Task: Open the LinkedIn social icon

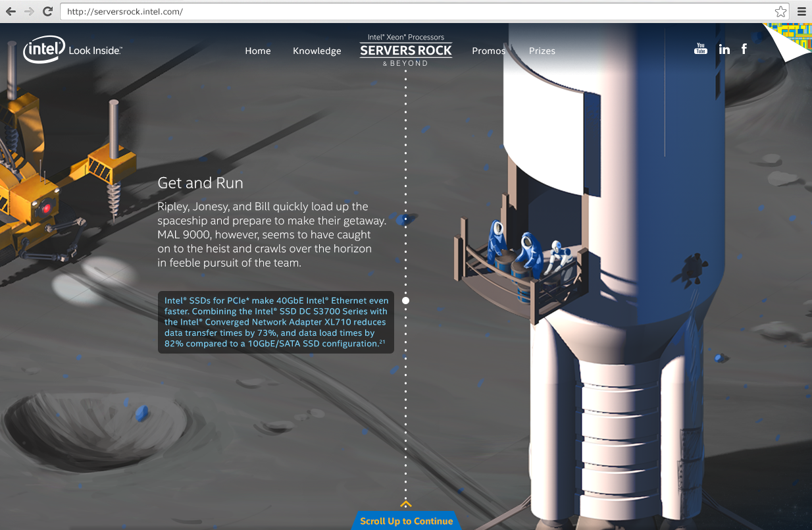Action: coord(724,49)
